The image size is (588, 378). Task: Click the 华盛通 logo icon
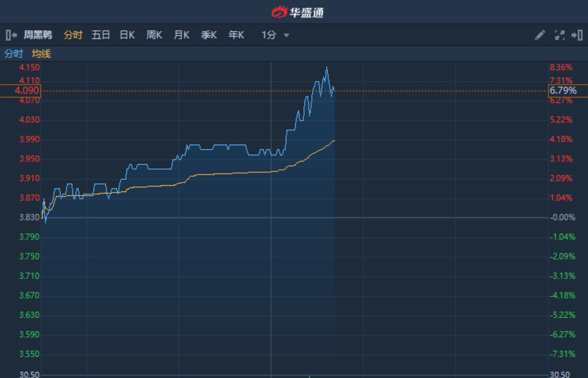click(279, 12)
